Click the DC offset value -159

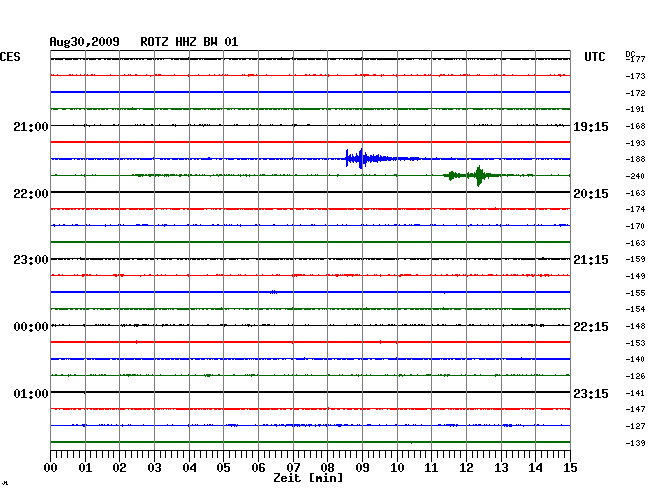[x=635, y=259]
